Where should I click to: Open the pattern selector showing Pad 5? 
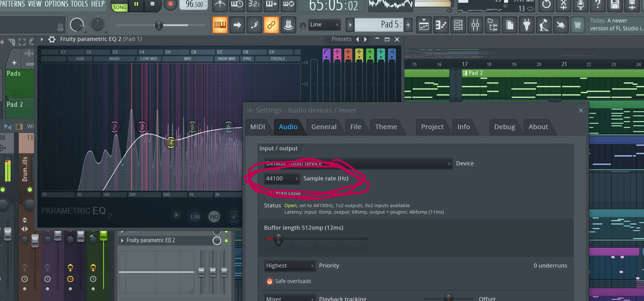(x=379, y=25)
